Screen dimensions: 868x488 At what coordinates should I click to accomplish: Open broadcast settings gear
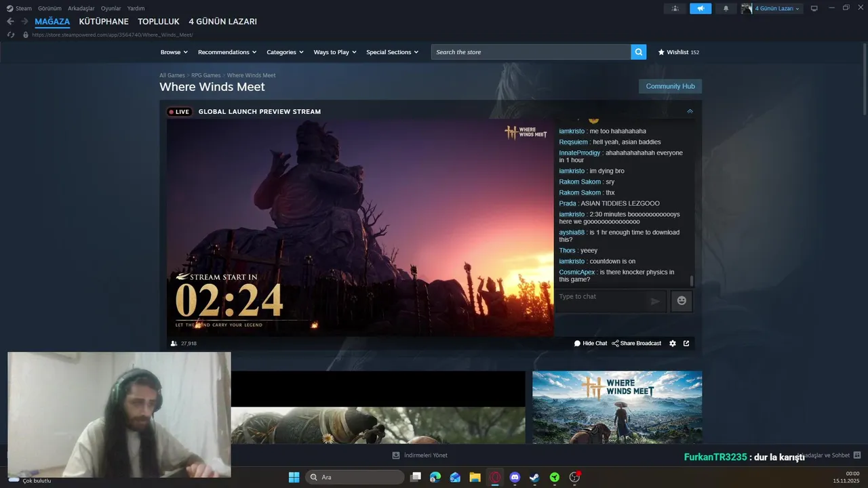673,344
